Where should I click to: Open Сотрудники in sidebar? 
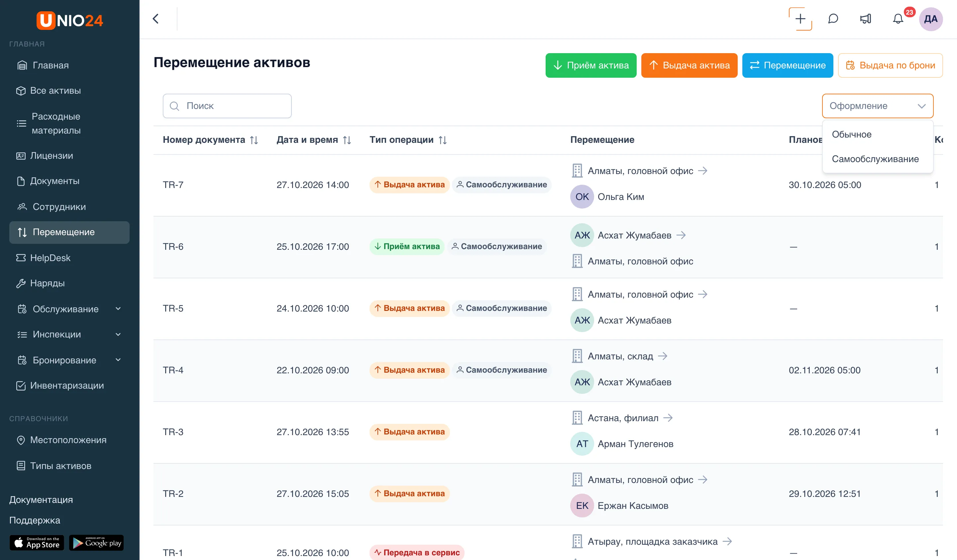(69, 207)
